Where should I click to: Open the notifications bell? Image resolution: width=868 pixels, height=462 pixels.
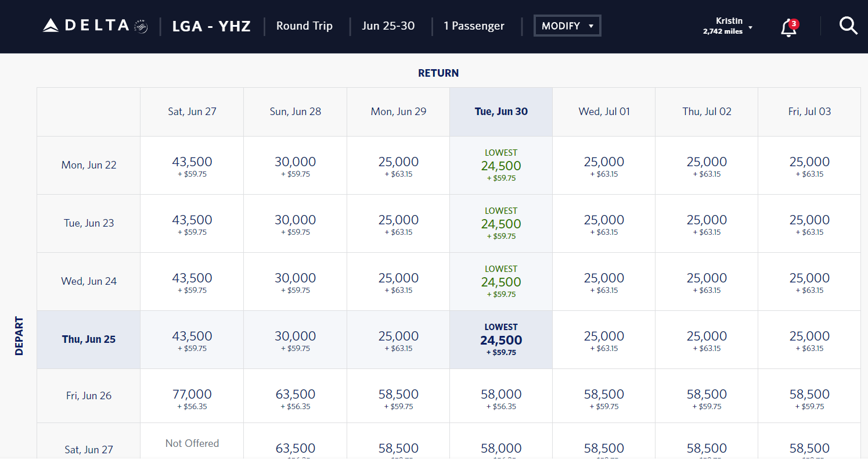click(788, 27)
